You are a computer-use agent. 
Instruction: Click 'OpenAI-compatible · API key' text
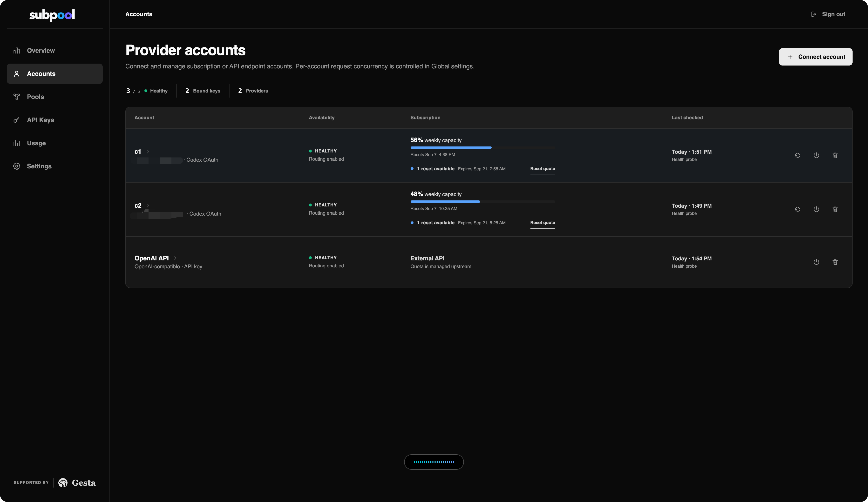[x=169, y=267]
